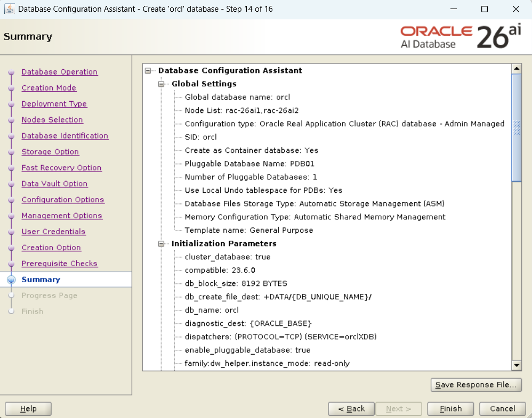Screen dimensions: 532x418
Task: Click the Finish button
Action: [450, 408]
